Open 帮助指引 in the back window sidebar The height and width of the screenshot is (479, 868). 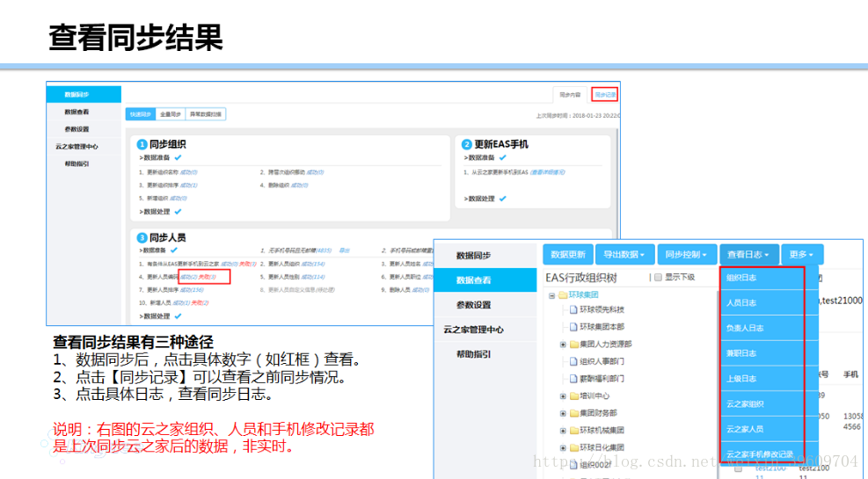[x=84, y=163]
